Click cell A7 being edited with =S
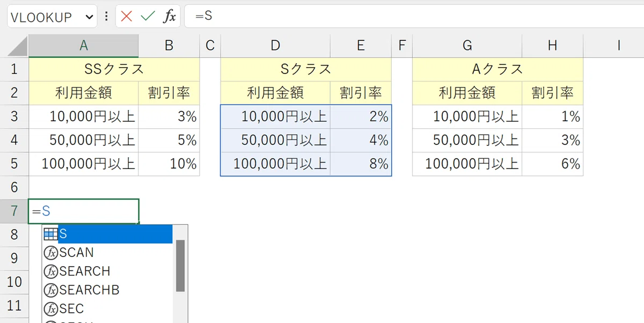Viewport: 644px width, 323px height. point(84,211)
